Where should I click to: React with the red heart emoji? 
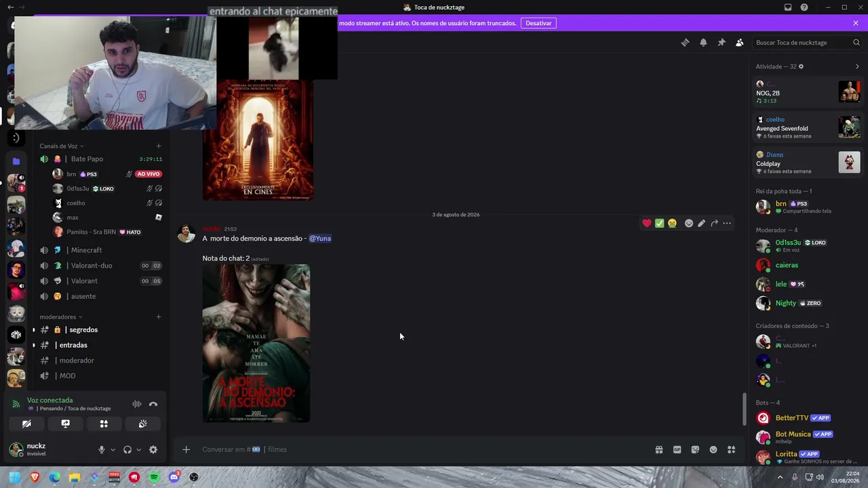click(647, 223)
